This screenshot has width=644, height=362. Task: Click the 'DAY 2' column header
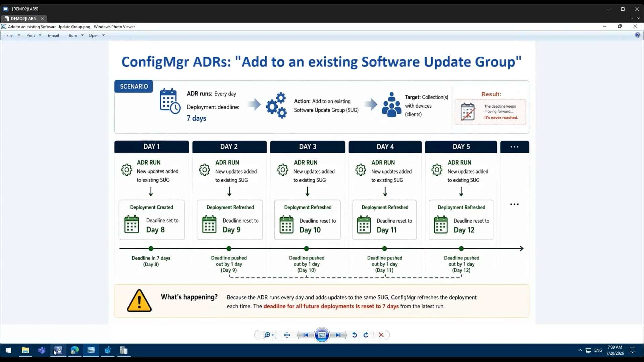tap(229, 147)
